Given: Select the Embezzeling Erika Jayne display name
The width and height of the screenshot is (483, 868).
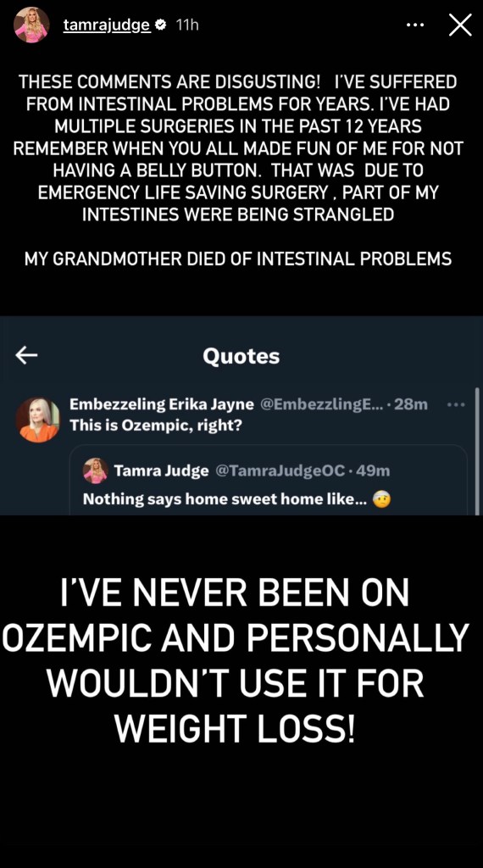Looking at the screenshot, I should pyautogui.click(x=162, y=404).
